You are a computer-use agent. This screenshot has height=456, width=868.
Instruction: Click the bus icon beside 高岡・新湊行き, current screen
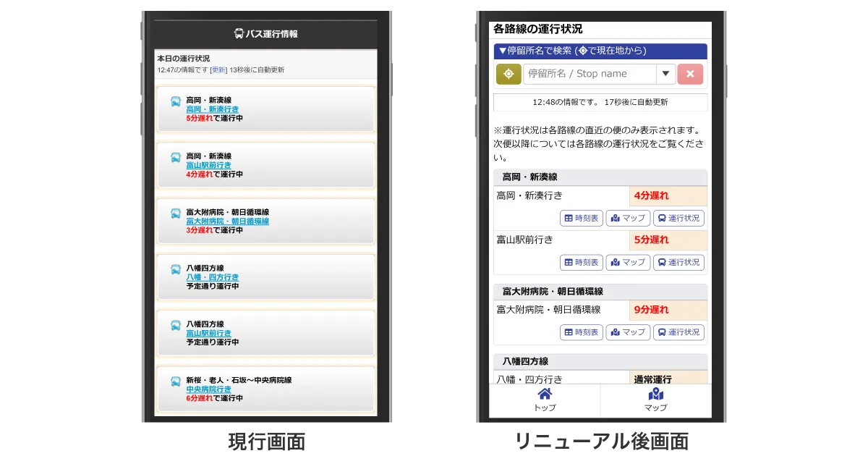coord(176,101)
